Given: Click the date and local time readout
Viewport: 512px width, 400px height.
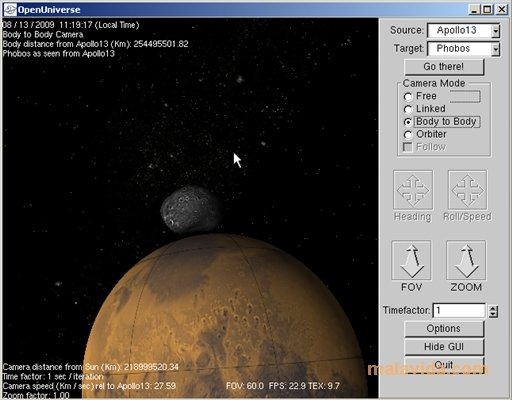Looking at the screenshot, I should click(71, 25).
